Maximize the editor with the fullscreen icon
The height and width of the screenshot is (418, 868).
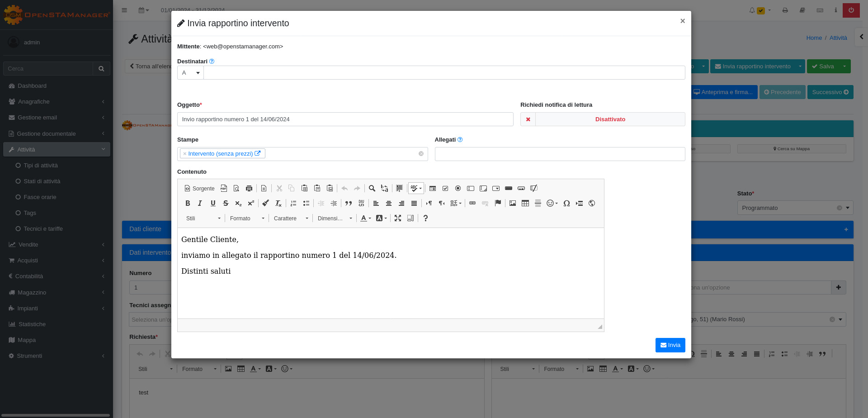click(x=398, y=218)
